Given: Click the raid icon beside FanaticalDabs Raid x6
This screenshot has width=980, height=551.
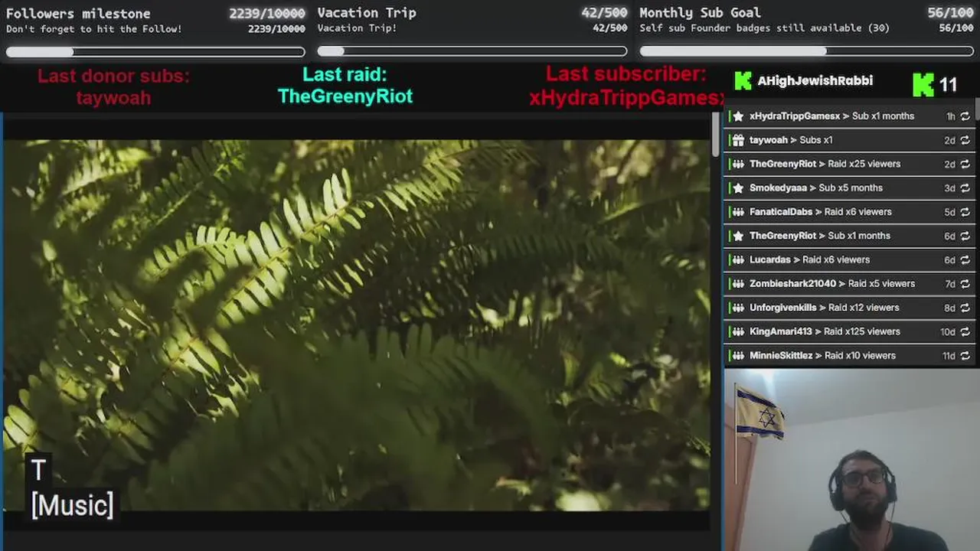Looking at the screenshot, I should click(738, 212).
